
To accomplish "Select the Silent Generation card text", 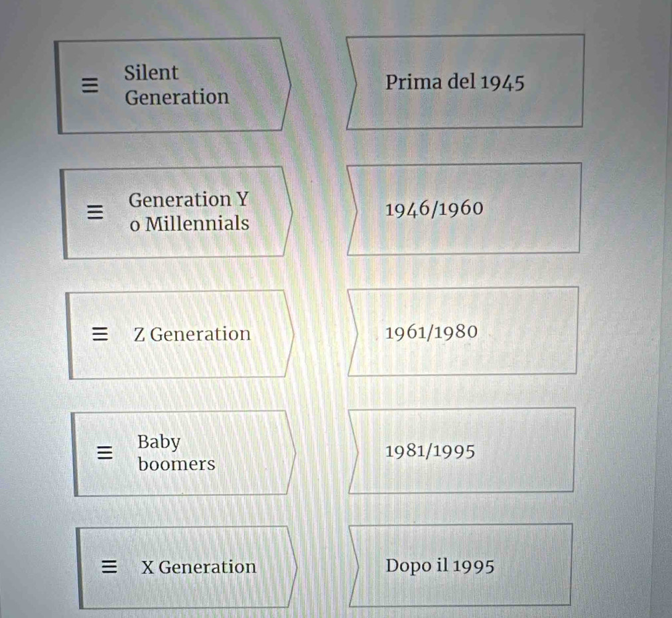I will (x=176, y=85).
